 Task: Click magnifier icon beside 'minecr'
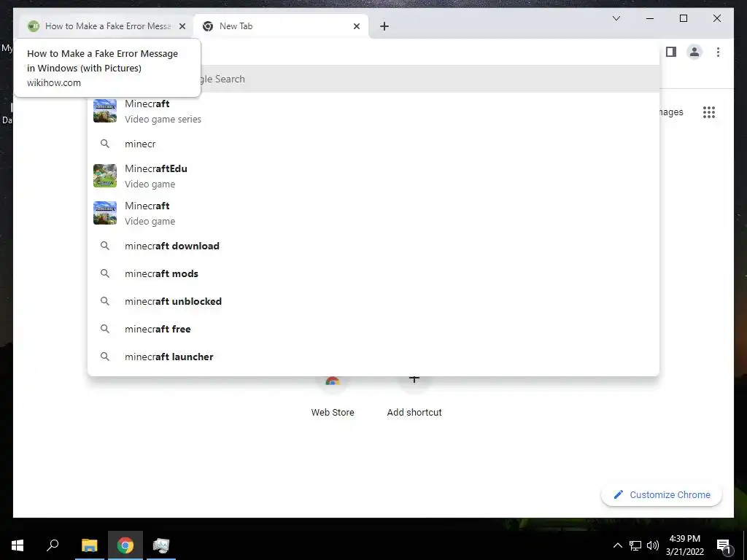(105, 144)
